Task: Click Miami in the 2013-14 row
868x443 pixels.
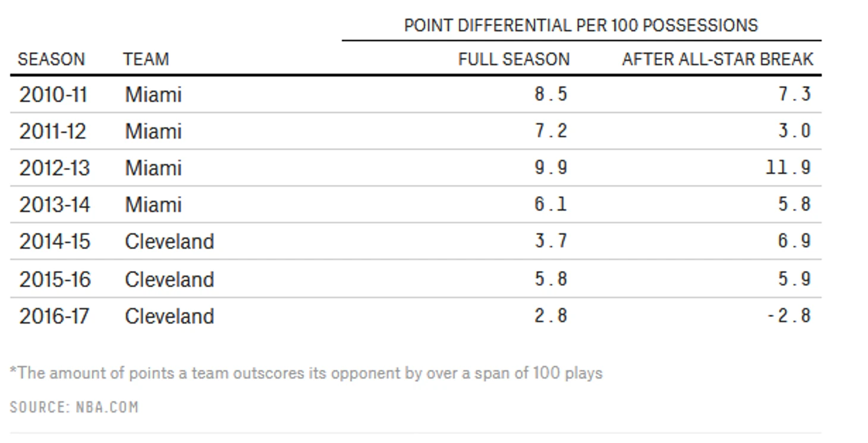Action: tap(153, 205)
